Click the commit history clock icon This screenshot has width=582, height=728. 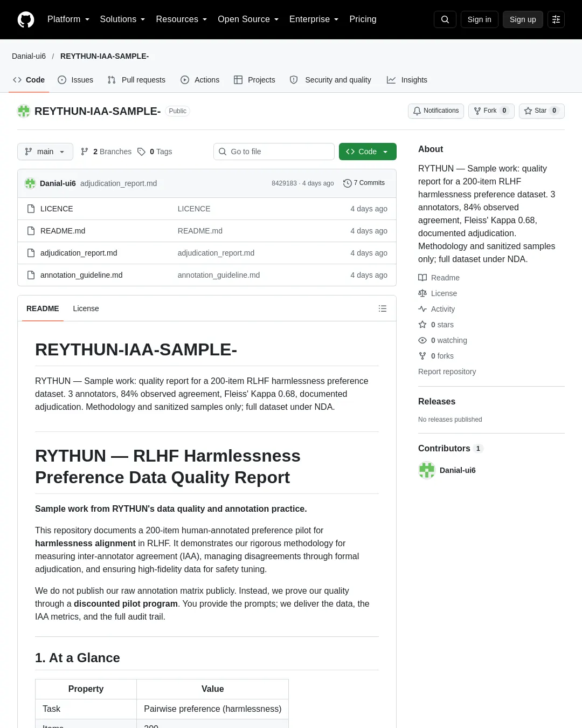[348, 183]
